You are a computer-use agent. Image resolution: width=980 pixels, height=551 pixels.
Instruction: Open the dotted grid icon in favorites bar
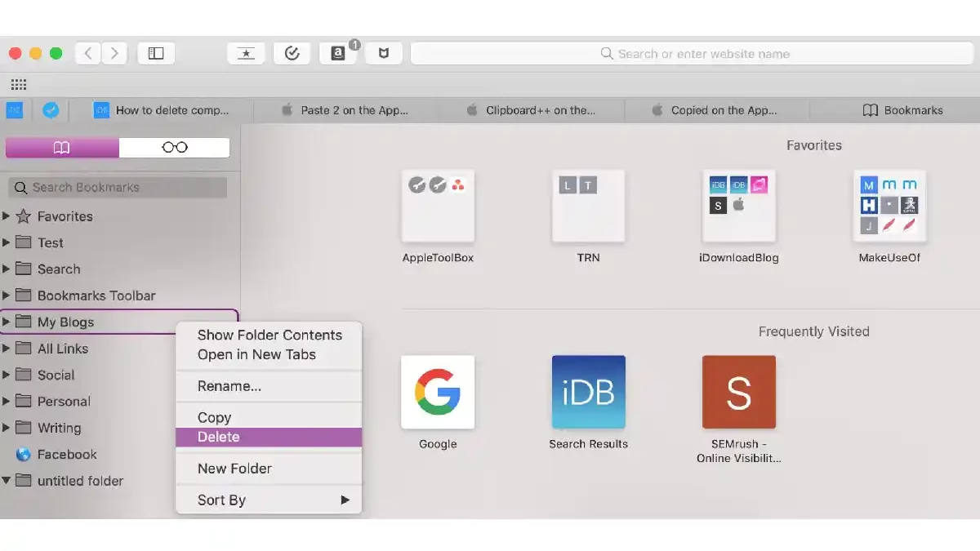point(19,84)
